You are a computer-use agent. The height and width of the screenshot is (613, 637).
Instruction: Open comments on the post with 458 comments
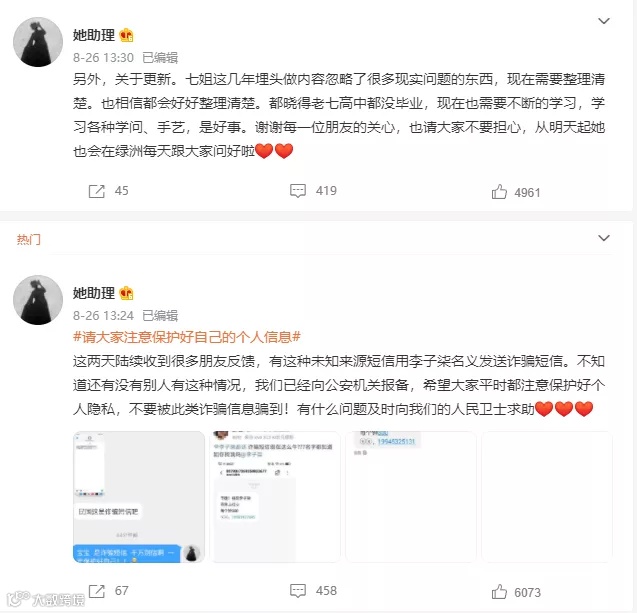[298, 591]
